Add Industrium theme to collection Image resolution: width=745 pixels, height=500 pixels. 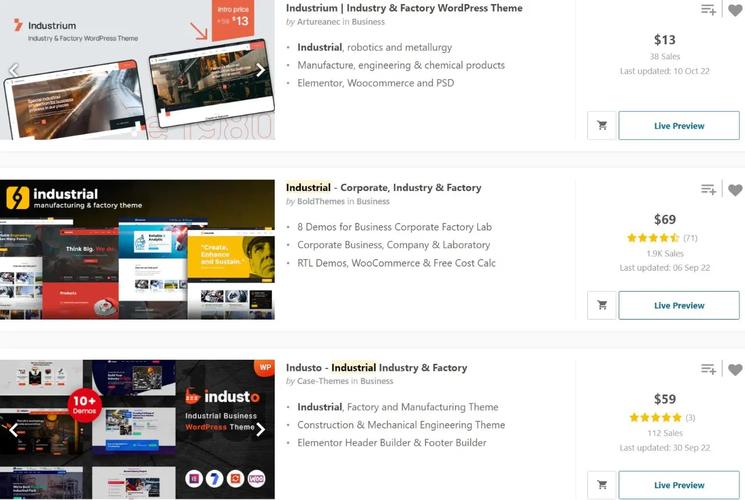708,10
